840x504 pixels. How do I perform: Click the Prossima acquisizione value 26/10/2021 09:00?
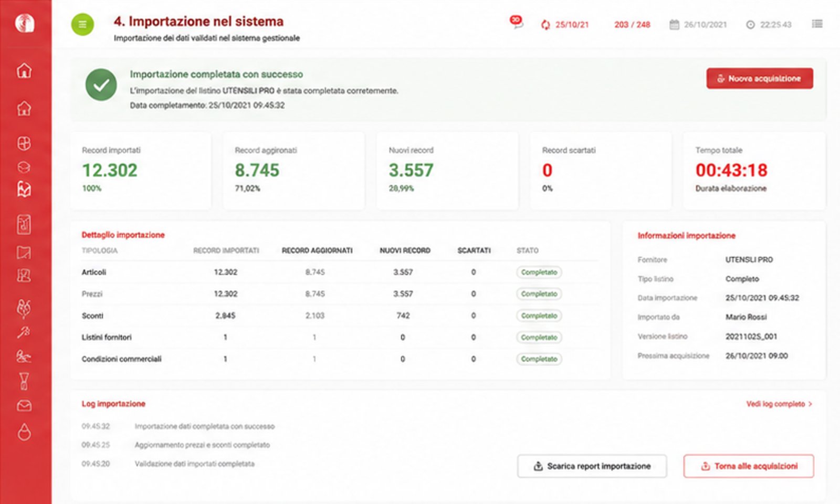[x=757, y=355]
